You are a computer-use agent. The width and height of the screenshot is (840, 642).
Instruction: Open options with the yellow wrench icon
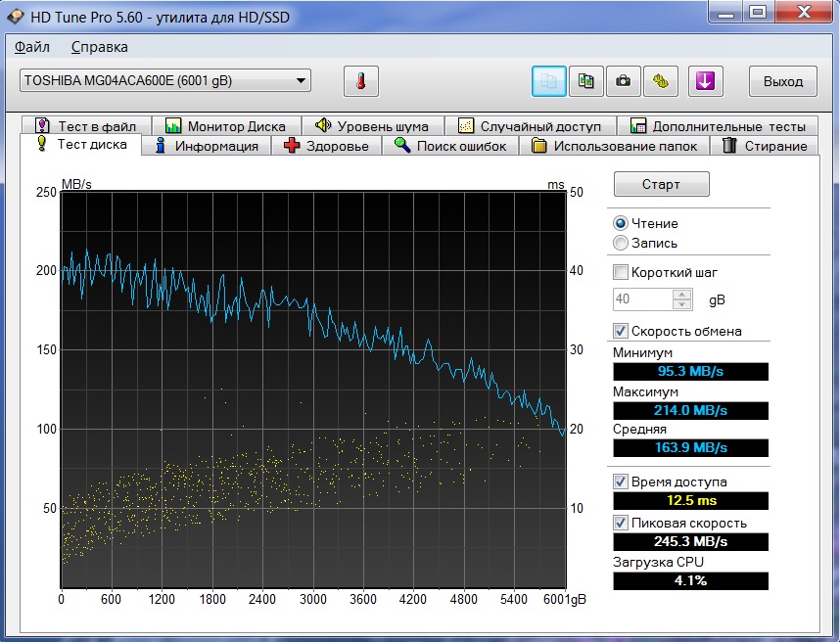click(x=661, y=81)
